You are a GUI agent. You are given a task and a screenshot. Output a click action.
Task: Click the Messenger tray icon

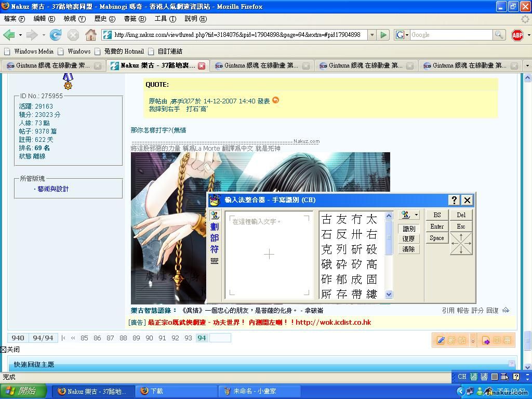click(x=480, y=391)
